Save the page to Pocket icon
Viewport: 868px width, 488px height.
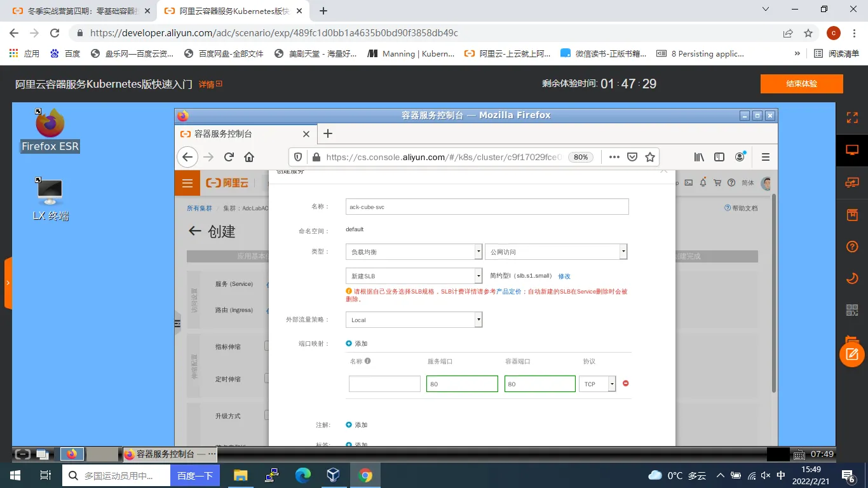coord(632,157)
